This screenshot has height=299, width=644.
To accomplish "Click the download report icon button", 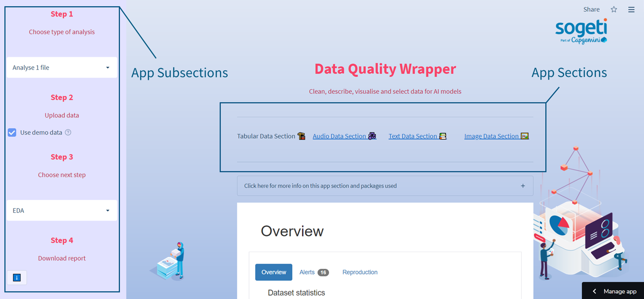I will (x=17, y=277).
